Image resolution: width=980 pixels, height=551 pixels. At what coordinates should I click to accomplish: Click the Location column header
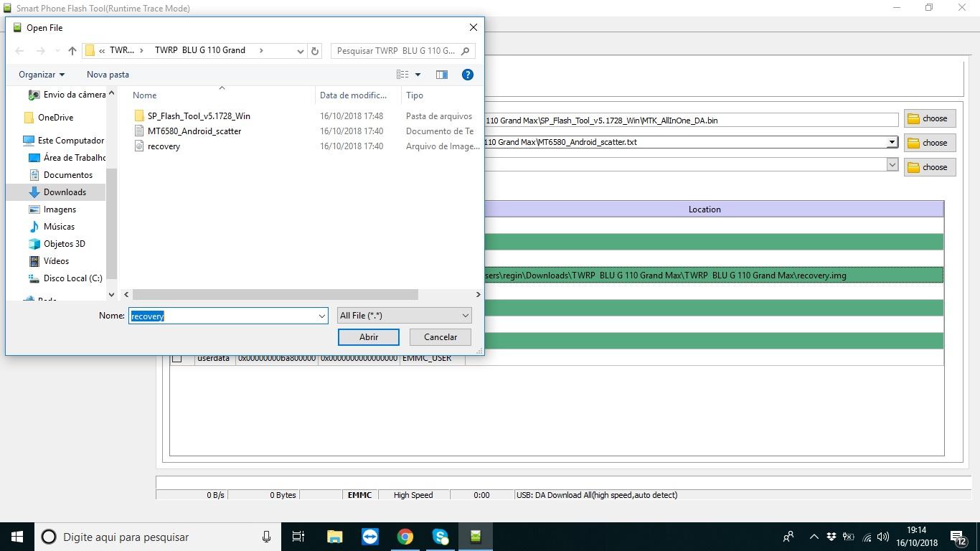point(705,209)
